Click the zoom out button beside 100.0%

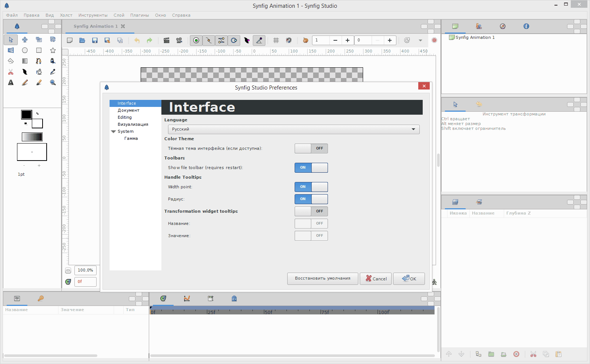68,270
